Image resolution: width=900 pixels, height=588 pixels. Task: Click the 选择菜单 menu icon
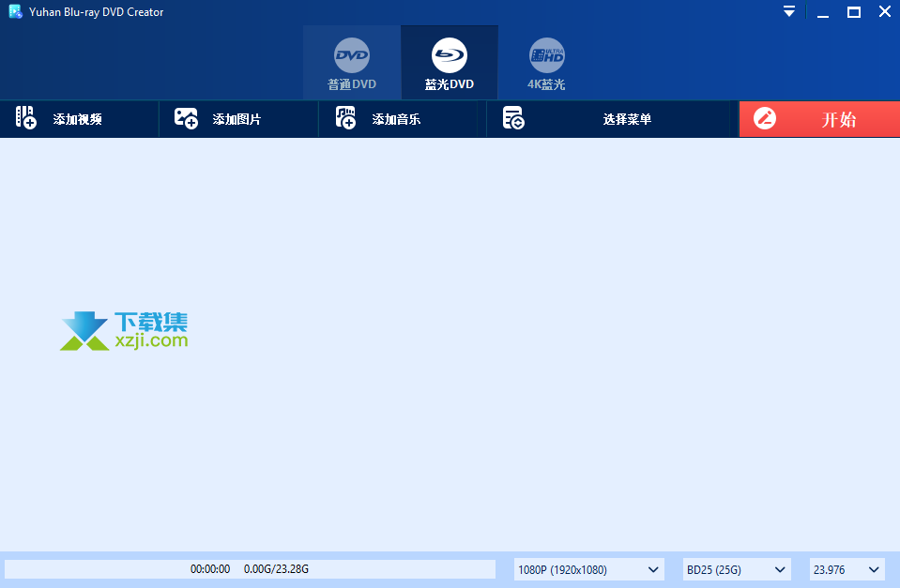point(513,117)
